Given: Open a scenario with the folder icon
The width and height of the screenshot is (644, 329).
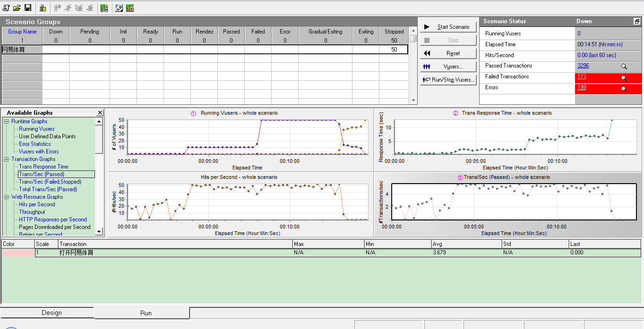Looking at the screenshot, I should pos(17,8).
